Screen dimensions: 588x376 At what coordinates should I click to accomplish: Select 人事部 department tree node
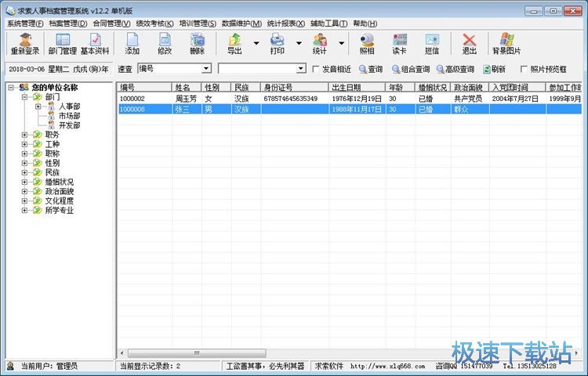click(69, 107)
